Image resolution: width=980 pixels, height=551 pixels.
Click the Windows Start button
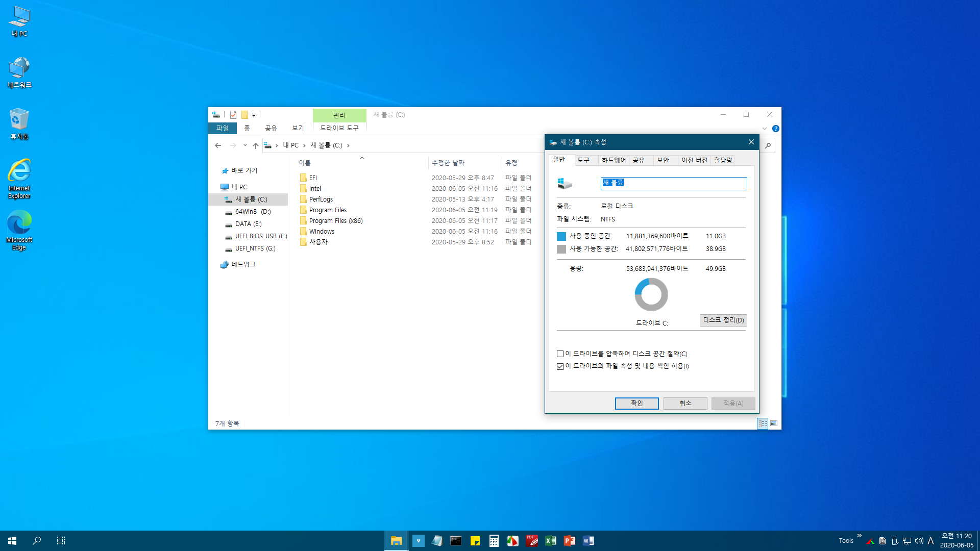pos(12,541)
